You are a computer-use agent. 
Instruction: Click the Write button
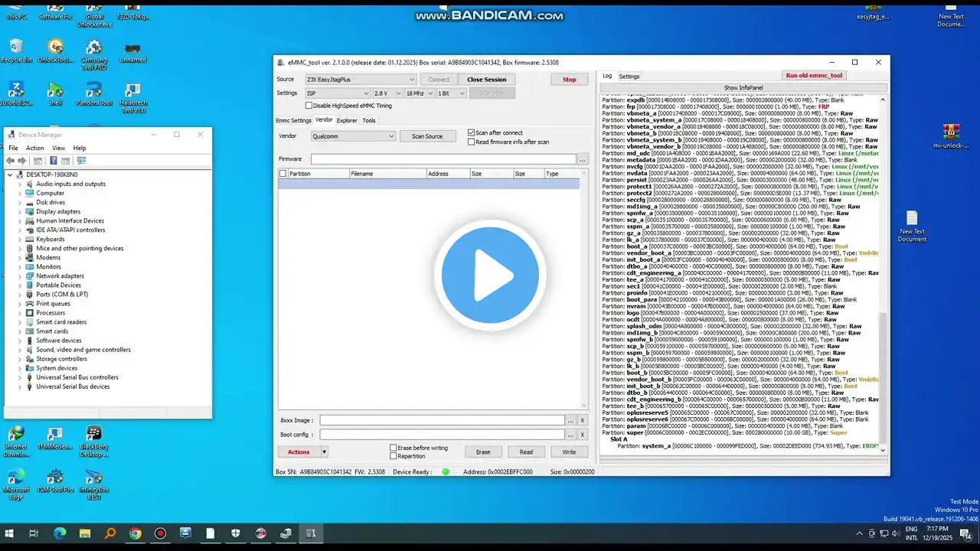(569, 452)
